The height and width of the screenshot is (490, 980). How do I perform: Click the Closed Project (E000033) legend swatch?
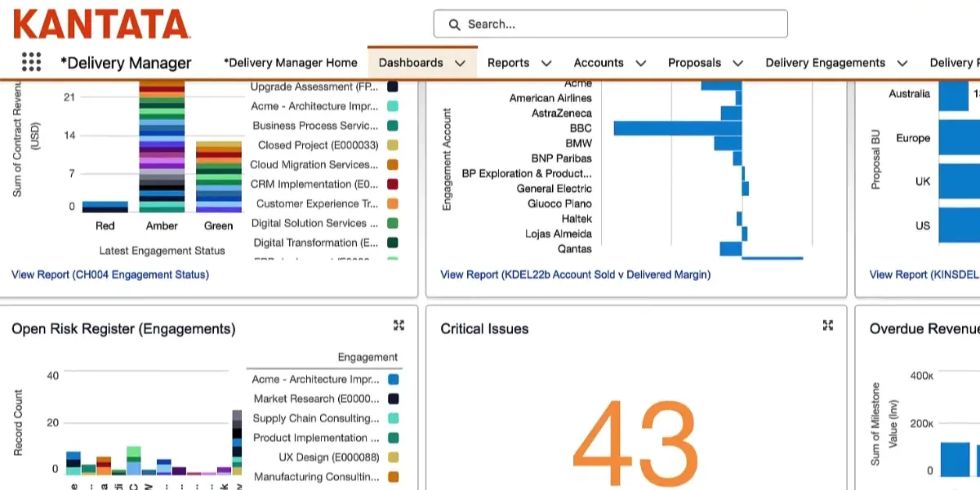coord(392,145)
